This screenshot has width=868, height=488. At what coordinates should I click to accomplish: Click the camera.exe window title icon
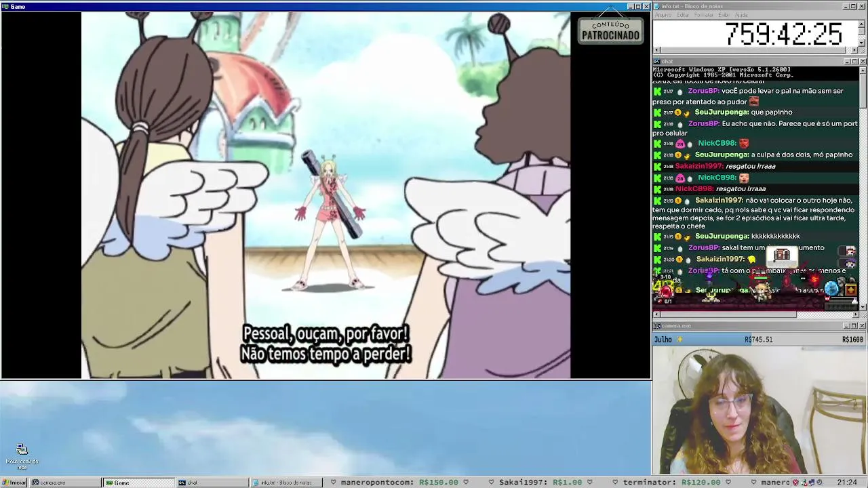click(656, 326)
